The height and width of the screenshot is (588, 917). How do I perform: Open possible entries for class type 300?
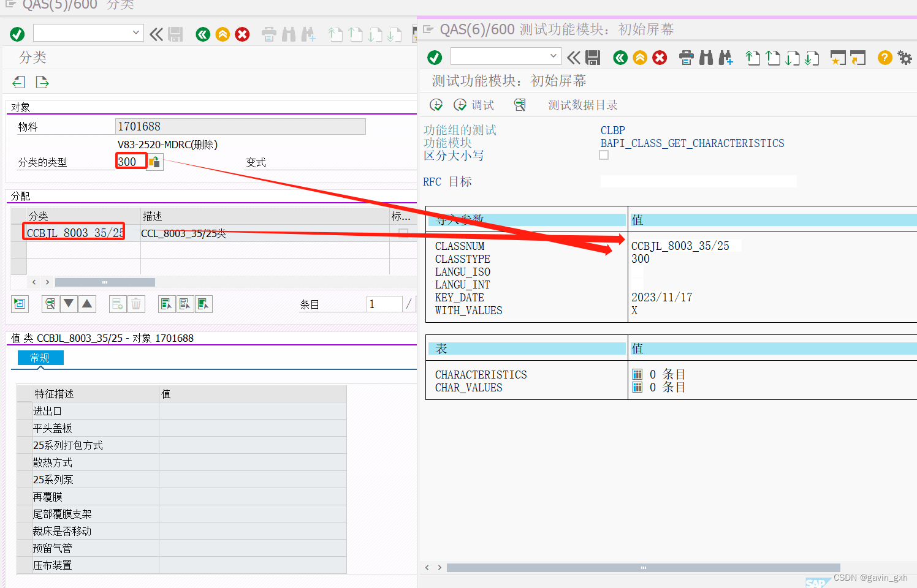point(154,161)
